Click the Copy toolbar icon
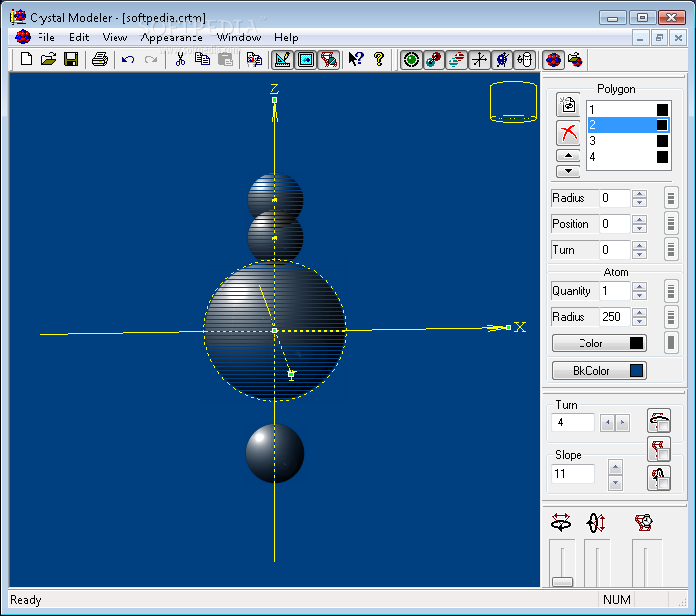 click(202, 59)
